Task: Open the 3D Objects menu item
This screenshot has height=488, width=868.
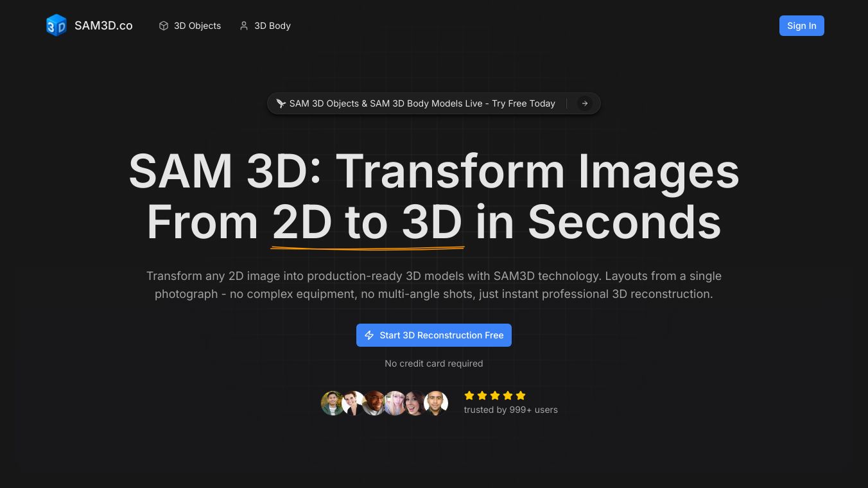Action: pyautogui.click(x=190, y=26)
